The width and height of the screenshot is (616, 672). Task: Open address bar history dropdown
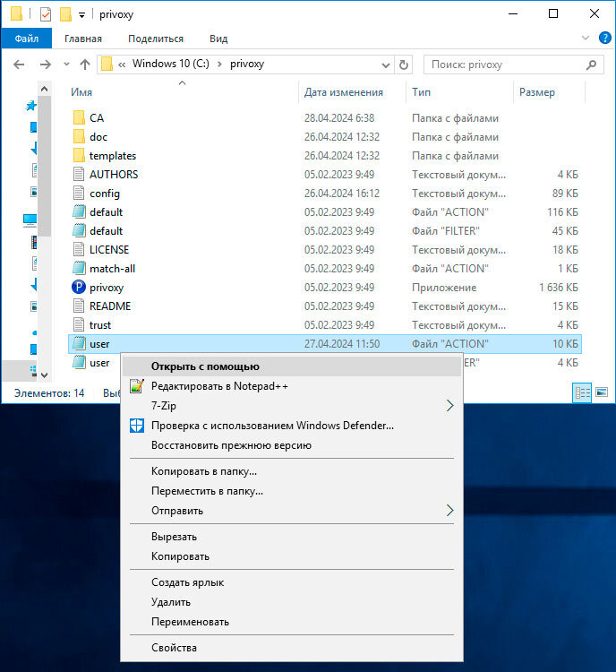386,65
